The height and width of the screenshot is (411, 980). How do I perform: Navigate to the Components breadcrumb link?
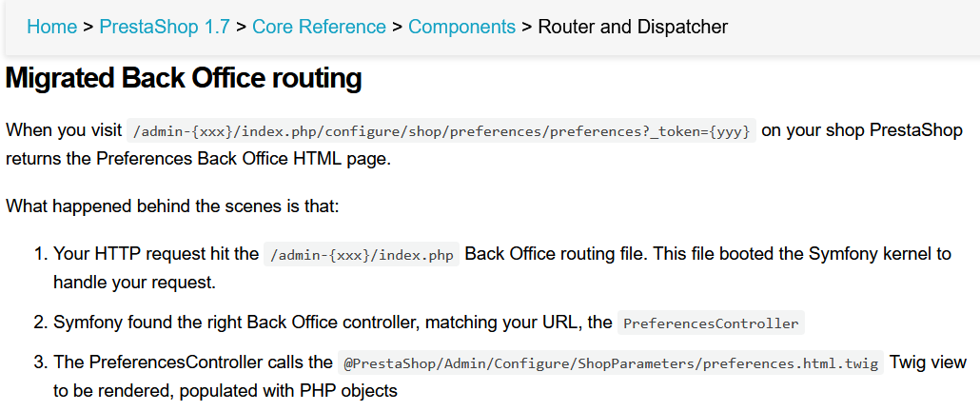click(x=461, y=27)
